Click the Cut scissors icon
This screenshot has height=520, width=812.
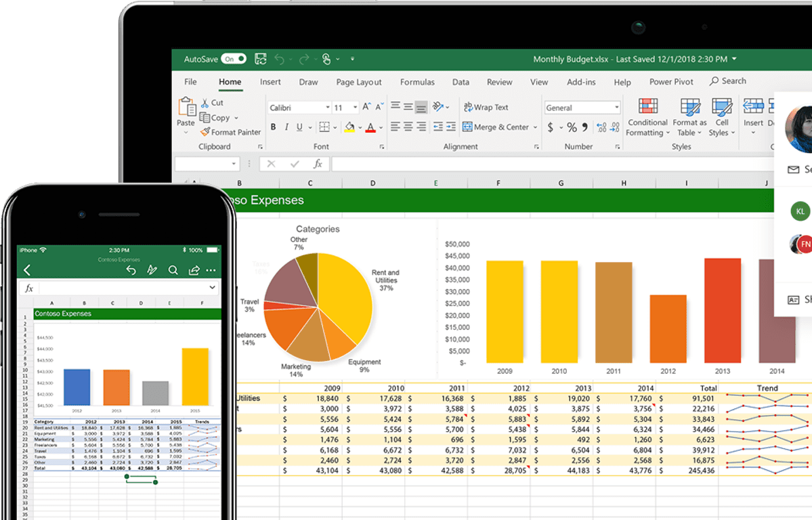[205, 103]
